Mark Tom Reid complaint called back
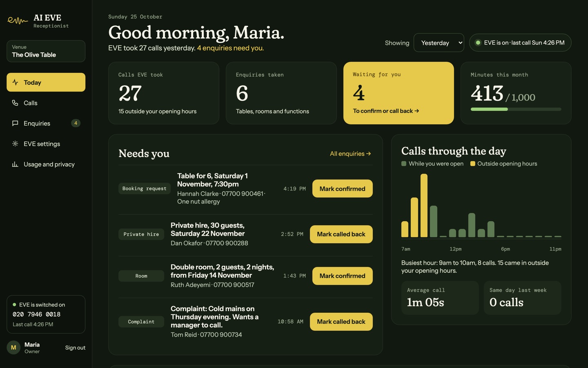This screenshot has width=588, height=368. tap(341, 322)
